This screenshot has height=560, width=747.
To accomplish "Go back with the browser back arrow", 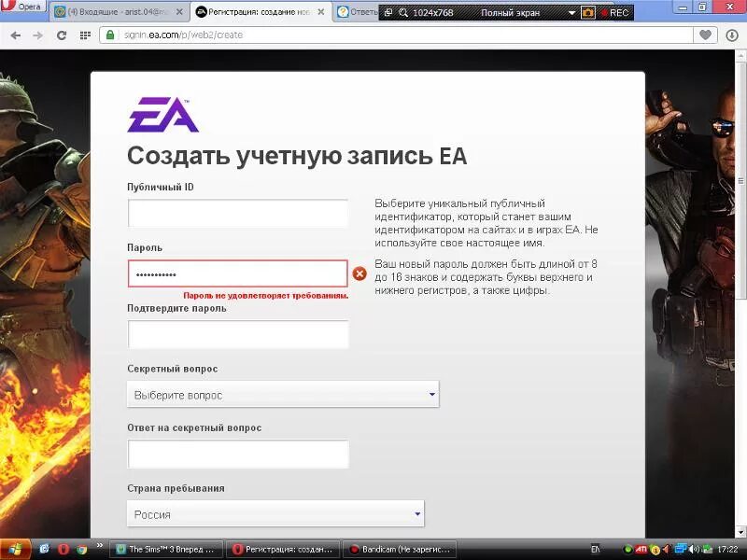I will tap(15, 35).
